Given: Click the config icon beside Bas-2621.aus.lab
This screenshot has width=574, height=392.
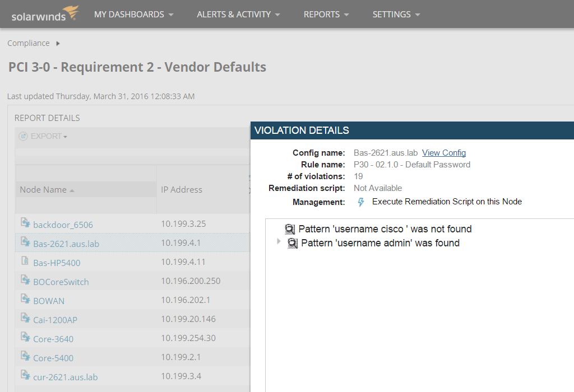Looking at the screenshot, I should click(x=25, y=241).
